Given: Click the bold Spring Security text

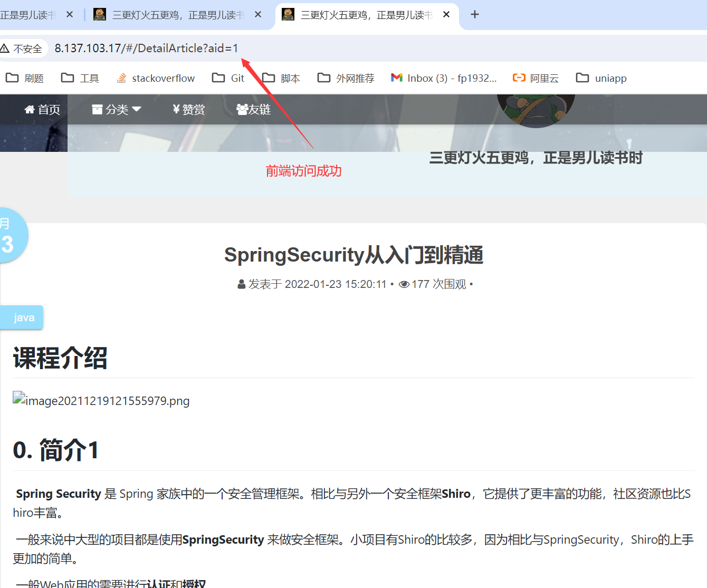Looking at the screenshot, I should pyautogui.click(x=59, y=494).
